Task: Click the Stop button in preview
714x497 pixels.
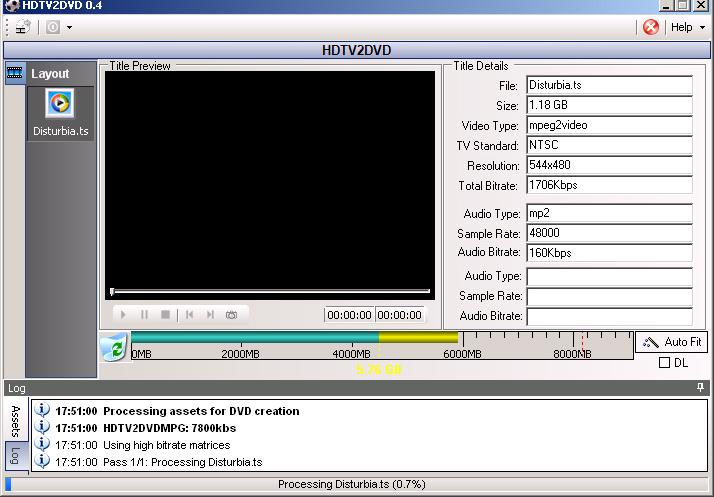Action: [165, 314]
